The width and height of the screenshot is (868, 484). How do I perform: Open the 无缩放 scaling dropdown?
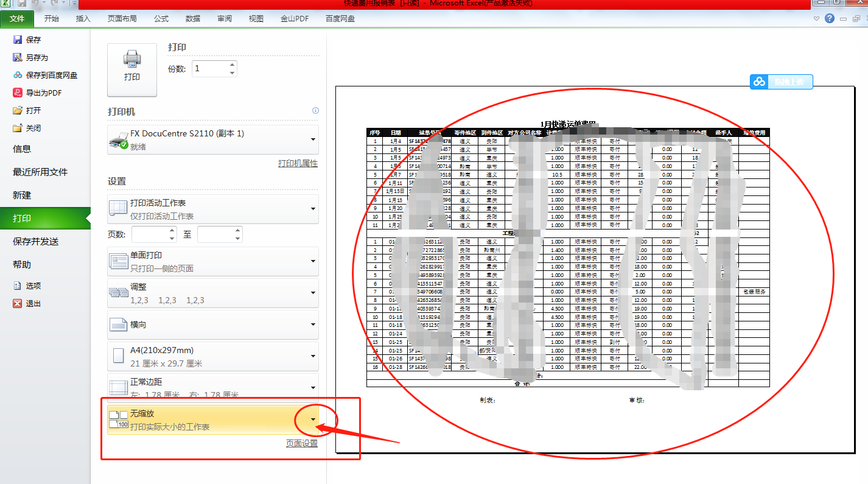213,420
